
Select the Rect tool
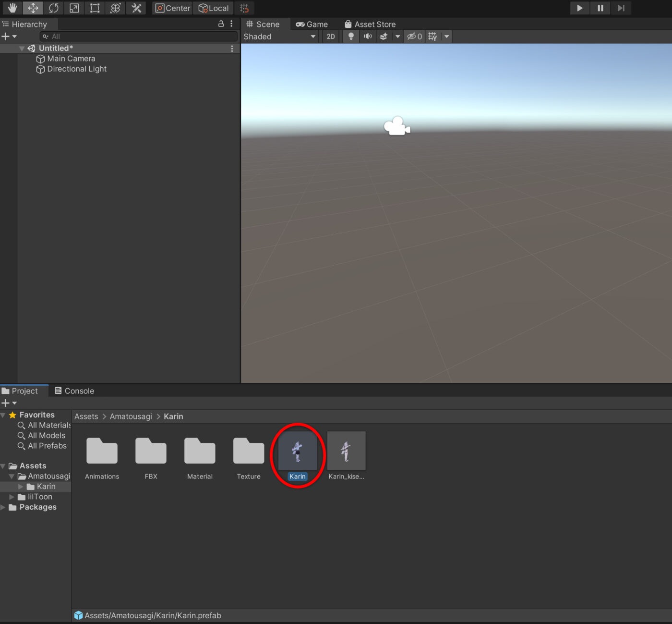pos(95,8)
